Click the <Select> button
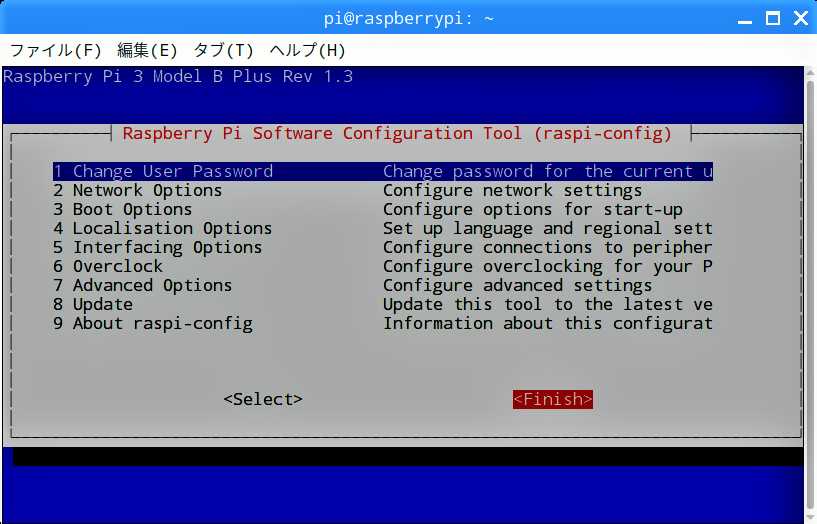This screenshot has height=524, width=817. click(x=263, y=400)
